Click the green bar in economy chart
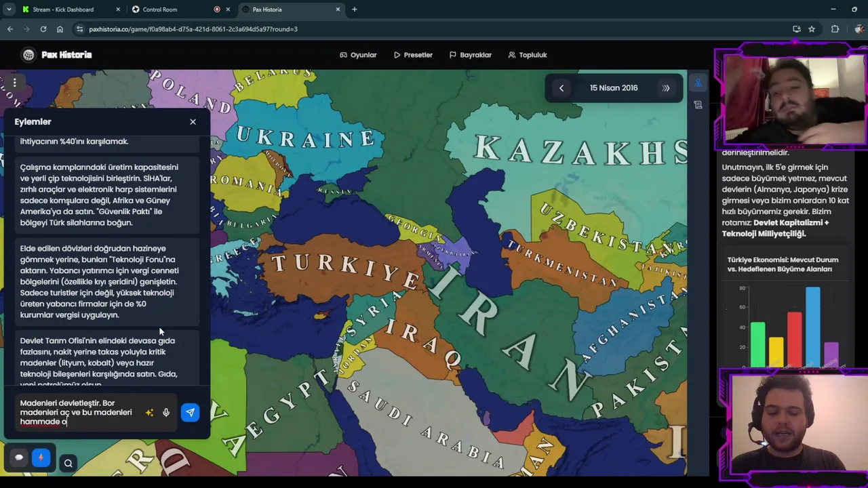The width and height of the screenshot is (868, 488). 757,344
